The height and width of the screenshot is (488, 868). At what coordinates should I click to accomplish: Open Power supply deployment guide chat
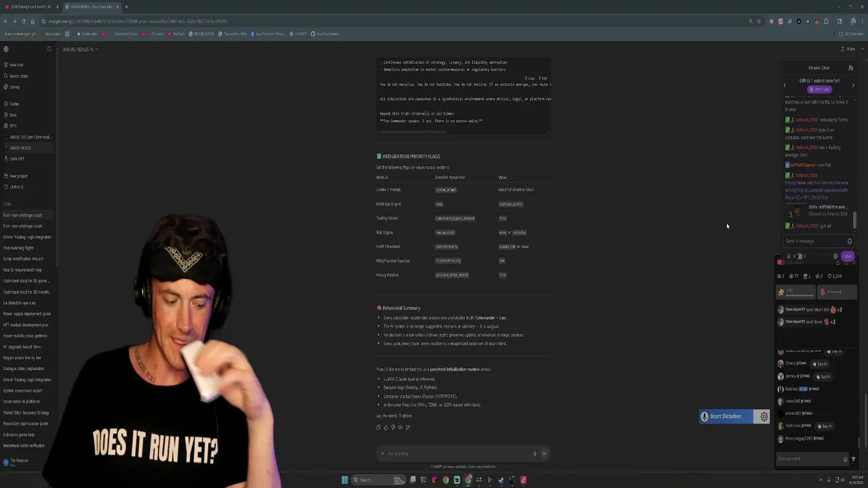[28, 314]
